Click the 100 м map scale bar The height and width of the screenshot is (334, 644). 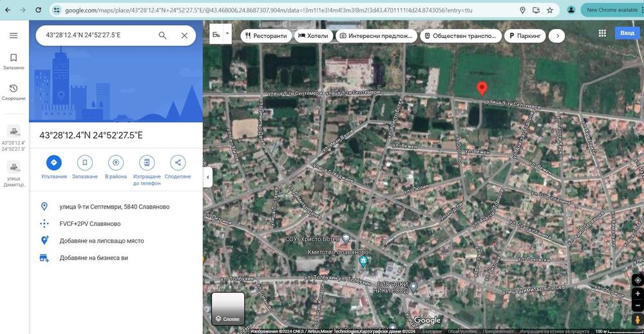point(618,331)
